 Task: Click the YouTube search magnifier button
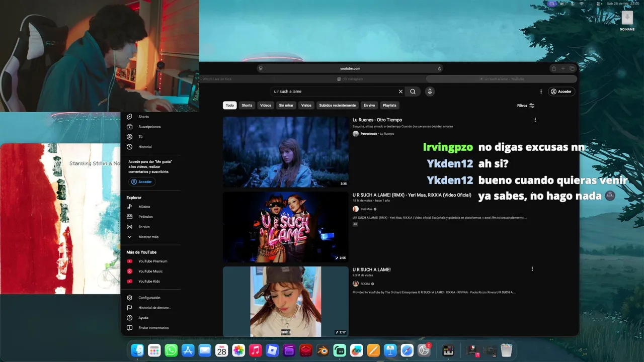(x=413, y=92)
